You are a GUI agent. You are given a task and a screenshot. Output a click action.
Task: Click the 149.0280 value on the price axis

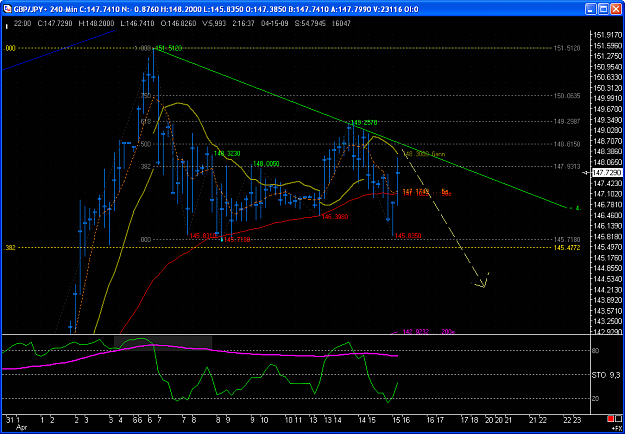[x=607, y=130]
